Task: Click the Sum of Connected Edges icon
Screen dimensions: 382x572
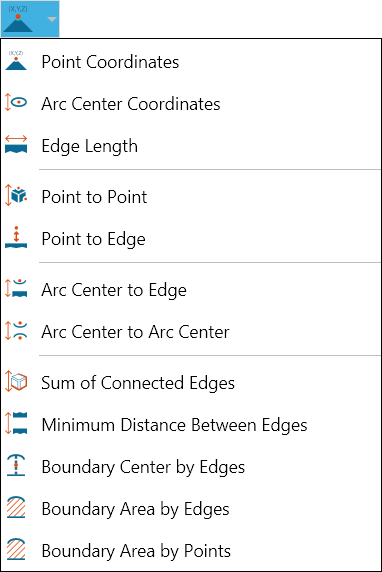Action: (x=16, y=382)
